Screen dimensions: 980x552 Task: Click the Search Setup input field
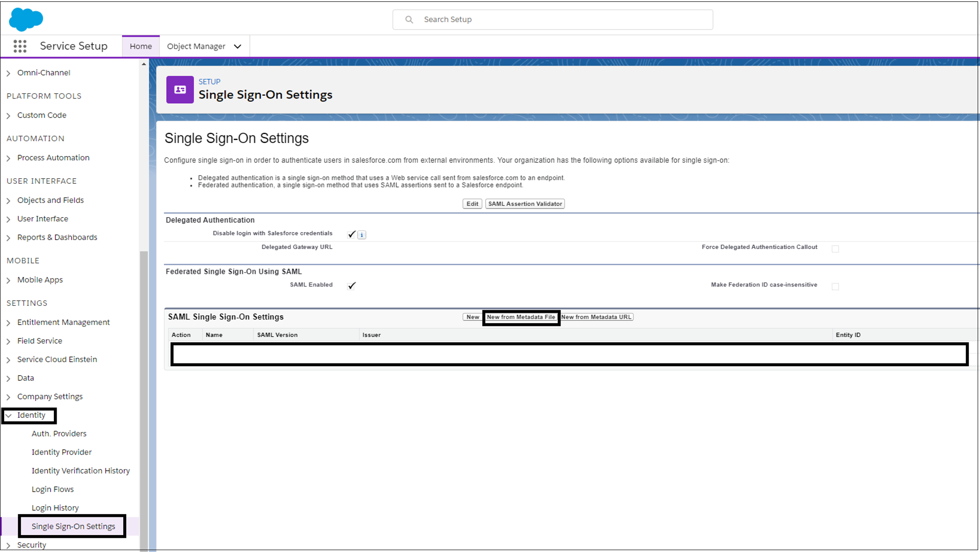(551, 19)
